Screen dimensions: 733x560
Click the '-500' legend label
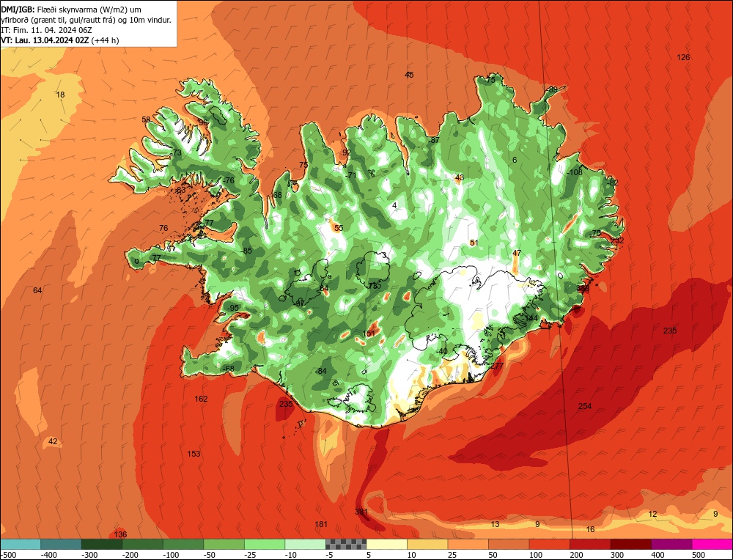tap(8, 555)
